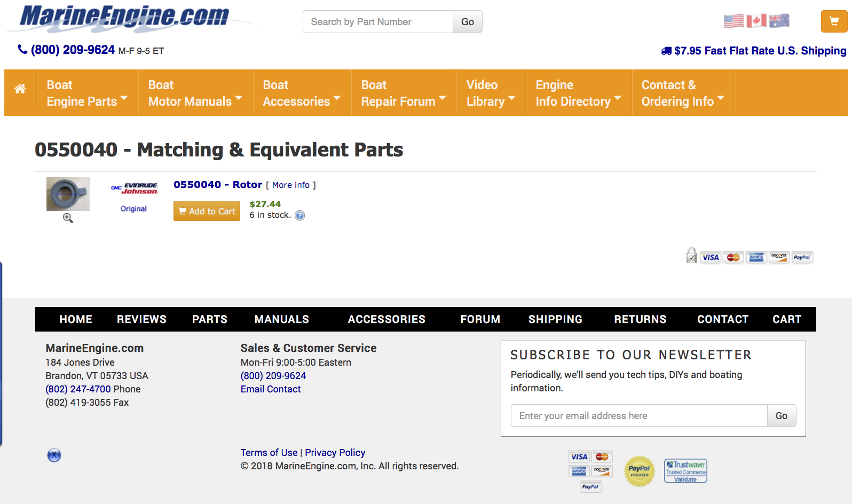Click the footer Amex card icon
Screen dimensions: 852x504
(x=579, y=471)
